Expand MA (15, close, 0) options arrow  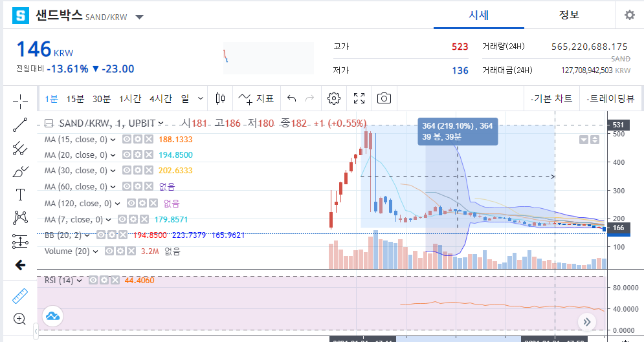point(113,140)
